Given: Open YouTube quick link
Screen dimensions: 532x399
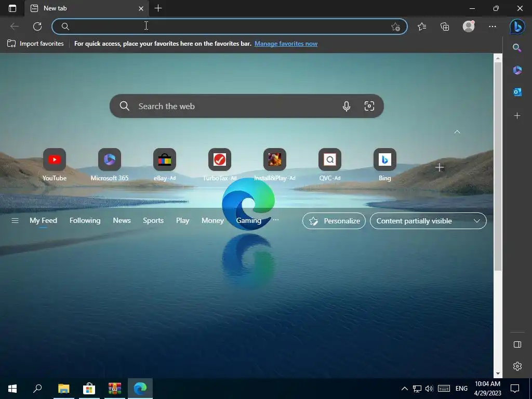Looking at the screenshot, I should [54, 165].
